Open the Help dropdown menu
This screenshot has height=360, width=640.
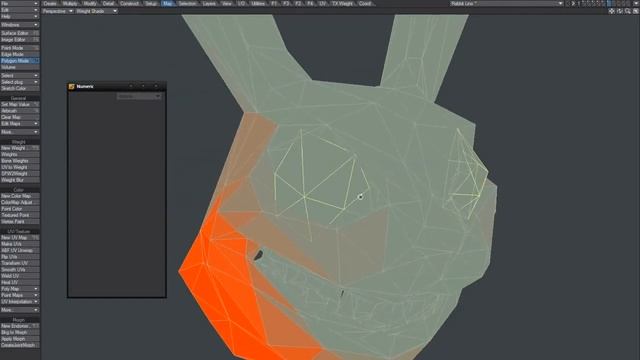[x=20, y=16]
